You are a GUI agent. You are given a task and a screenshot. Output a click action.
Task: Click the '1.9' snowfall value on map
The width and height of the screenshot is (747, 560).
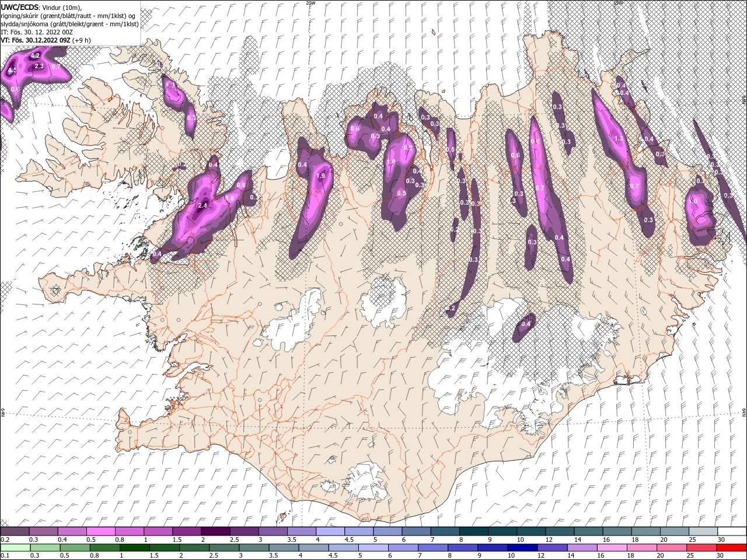320,176
